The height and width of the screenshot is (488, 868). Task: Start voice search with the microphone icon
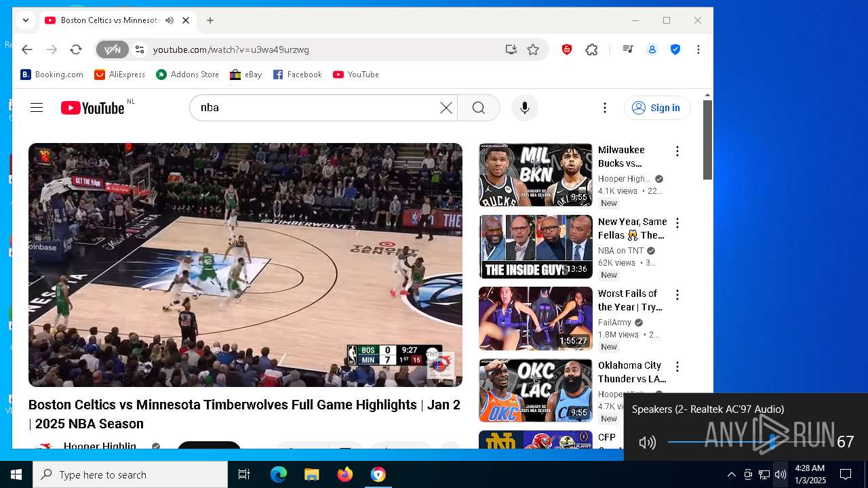525,108
